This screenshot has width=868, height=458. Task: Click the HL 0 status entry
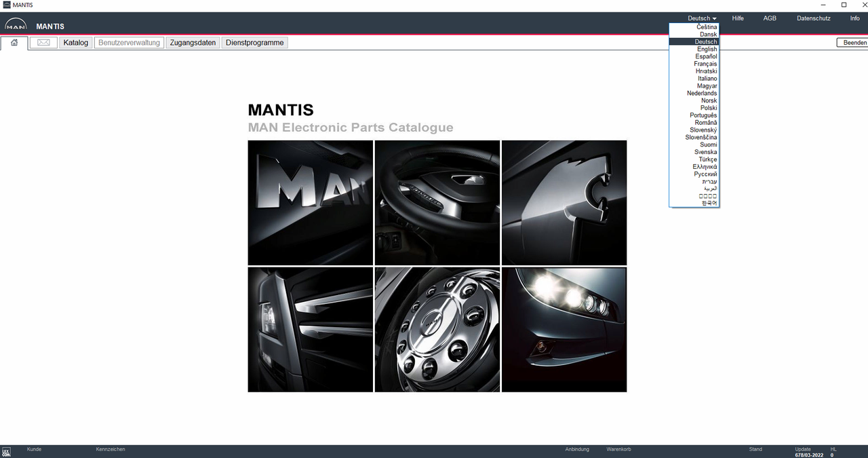coord(833,452)
